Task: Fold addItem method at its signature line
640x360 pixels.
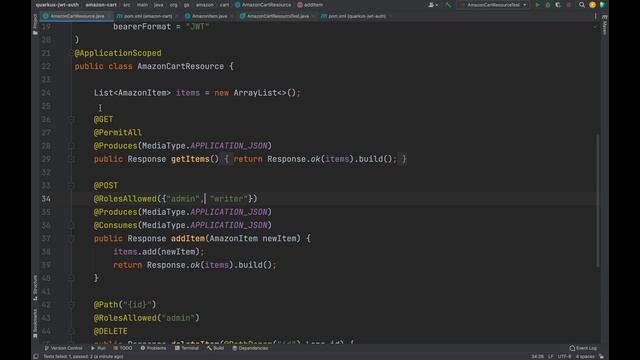Action: (71, 238)
